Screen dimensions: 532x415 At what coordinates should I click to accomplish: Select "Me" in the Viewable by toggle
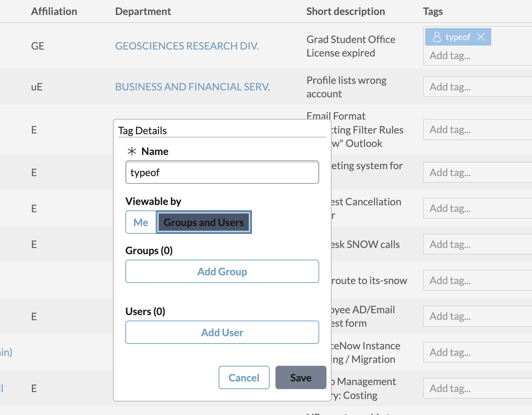click(141, 222)
